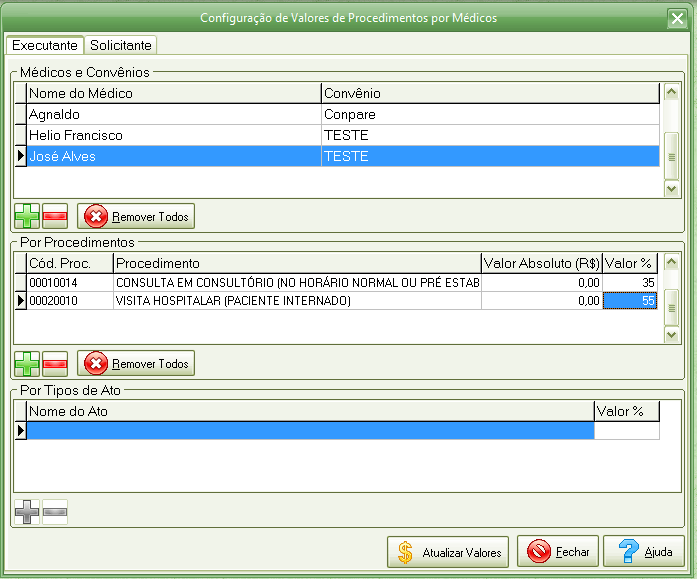Click Valor % cell showing 35
Image resolution: width=697 pixels, height=579 pixels.
[630, 283]
